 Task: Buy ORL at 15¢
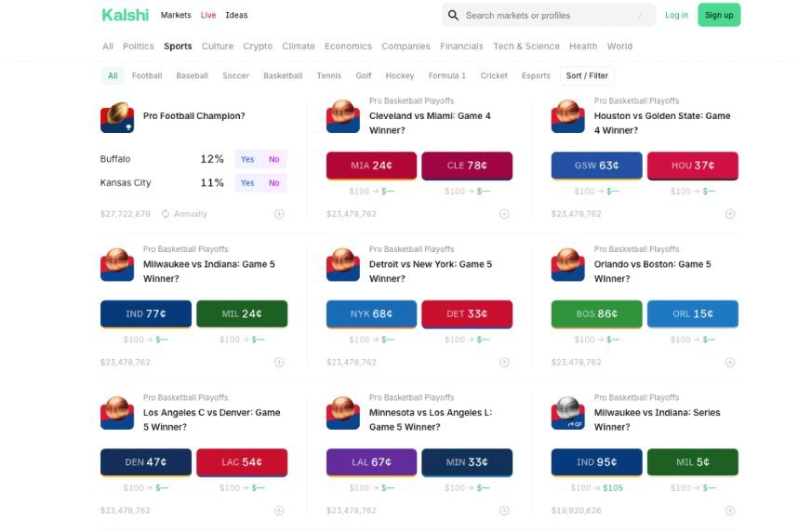click(x=692, y=313)
